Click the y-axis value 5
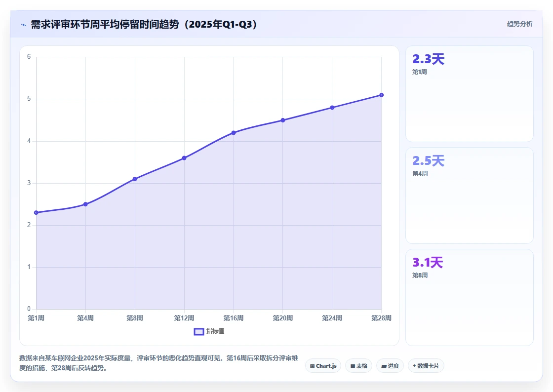 point(29,99)
